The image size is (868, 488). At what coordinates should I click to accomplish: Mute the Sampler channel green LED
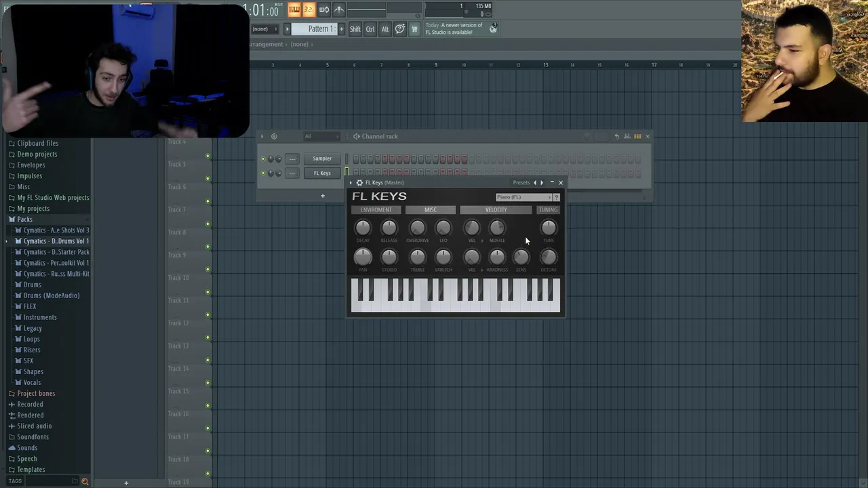click(x=263, y=159)
